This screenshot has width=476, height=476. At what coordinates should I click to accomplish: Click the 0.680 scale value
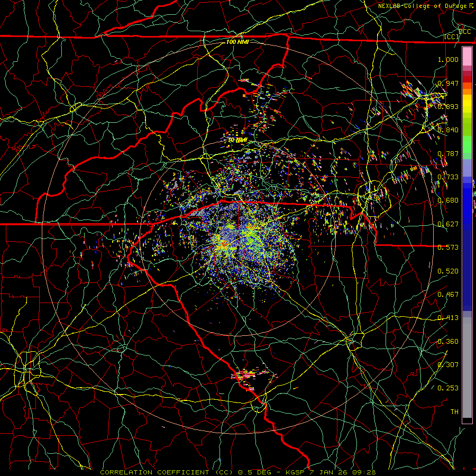click(448, 200)
